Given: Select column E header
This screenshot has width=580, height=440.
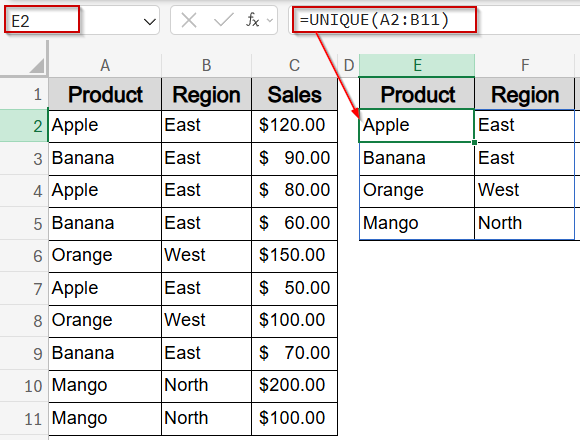Looking at the screenshot, I should 417,65.
